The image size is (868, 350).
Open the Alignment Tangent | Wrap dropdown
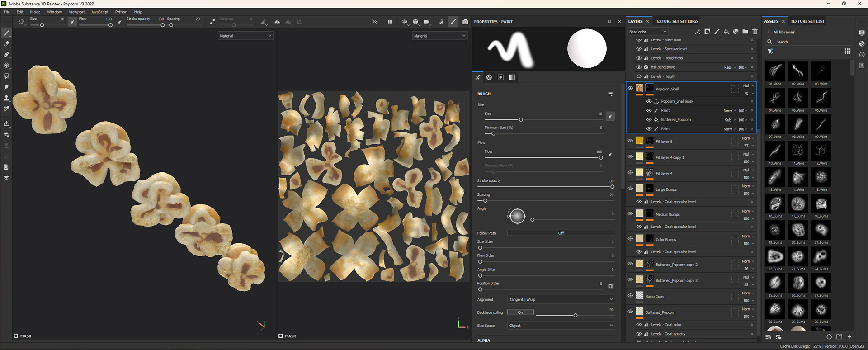click(561, 299)
